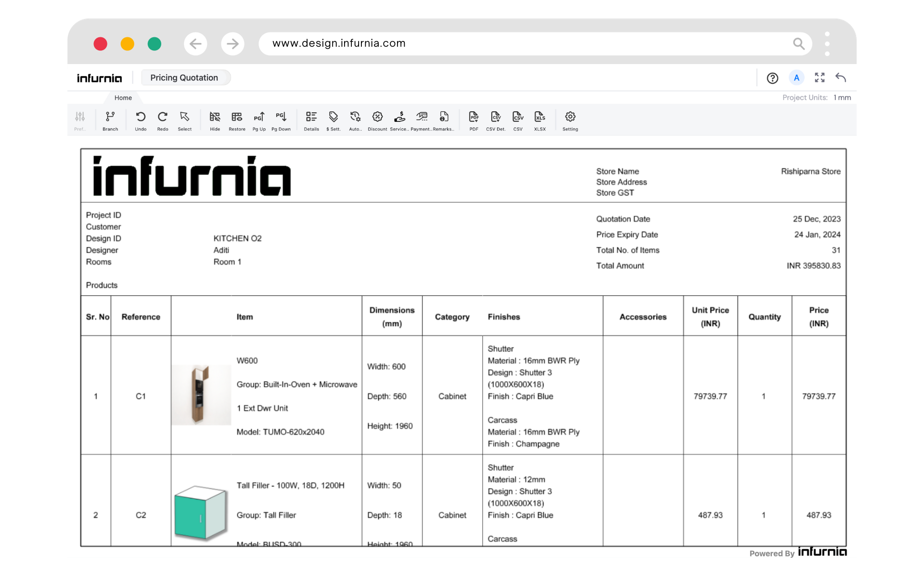This screenshot has width=924, height=578.
Task: Switch to the Home tab
Action: pyautogui.click(x=123, y=98)
